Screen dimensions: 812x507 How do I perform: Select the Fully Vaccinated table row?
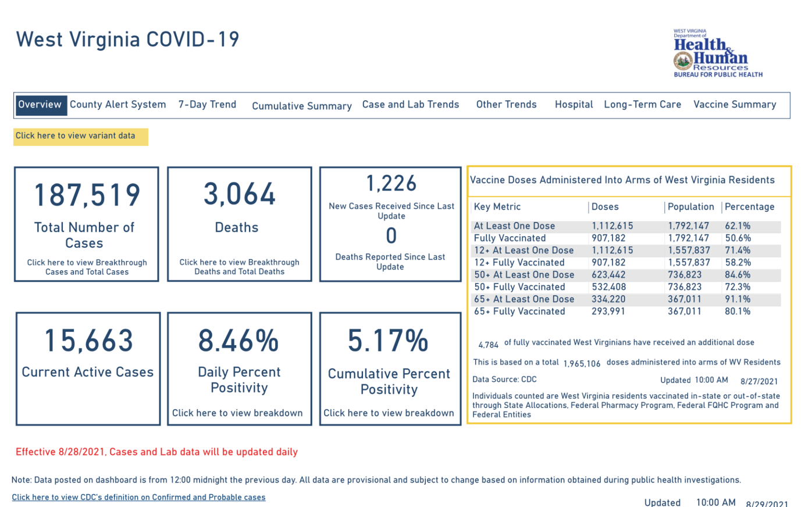[x=626, y=238]
